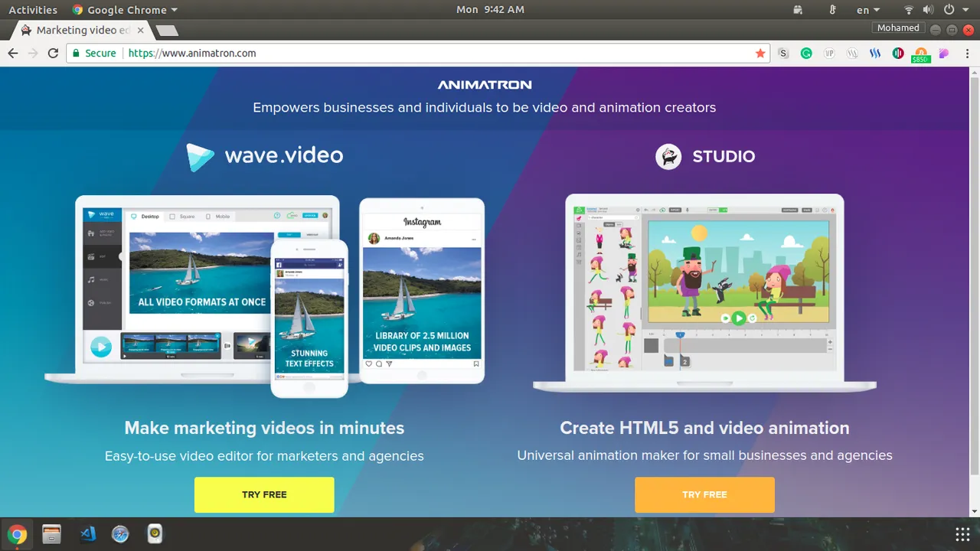
Task: Click the "Empowers businesses and individuals" tagline
Action: click(x=485, y=108)
